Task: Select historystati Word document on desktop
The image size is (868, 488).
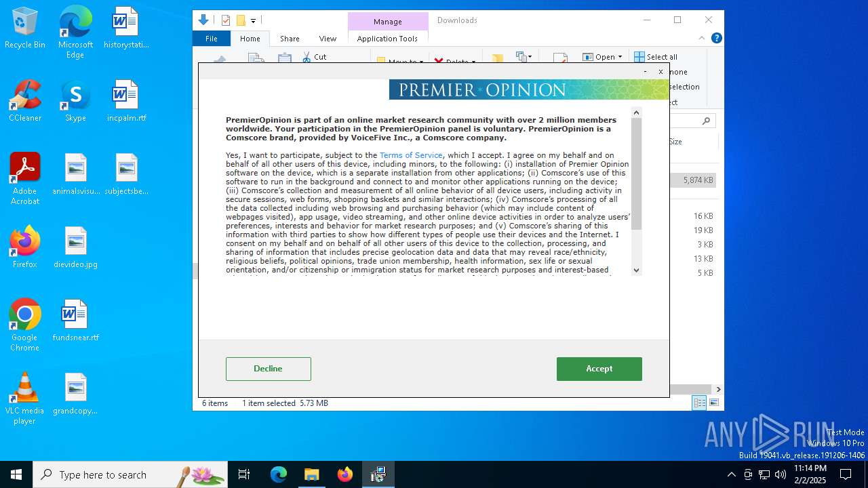Action: tap(126, 28)
